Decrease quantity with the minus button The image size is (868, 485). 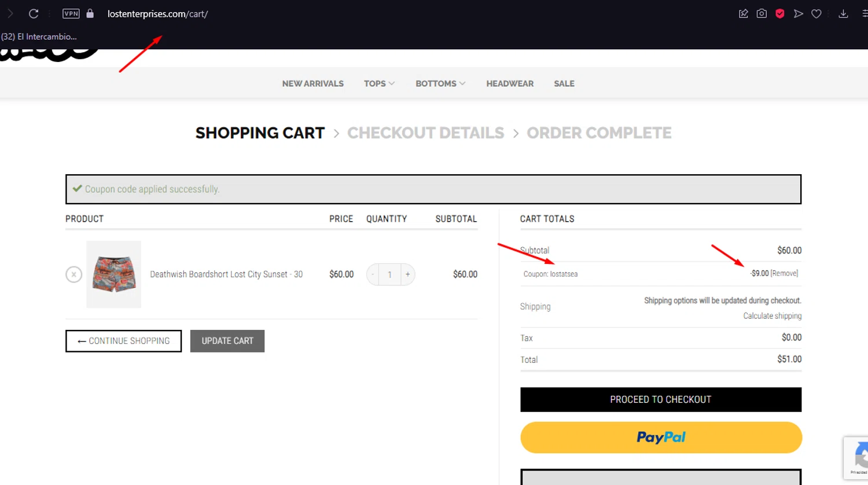373,274
